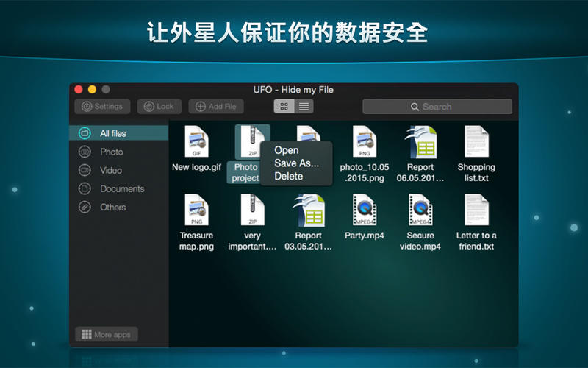Click the Others paperclip icon
Screen dimensions: 588x368
coord(85,207)
